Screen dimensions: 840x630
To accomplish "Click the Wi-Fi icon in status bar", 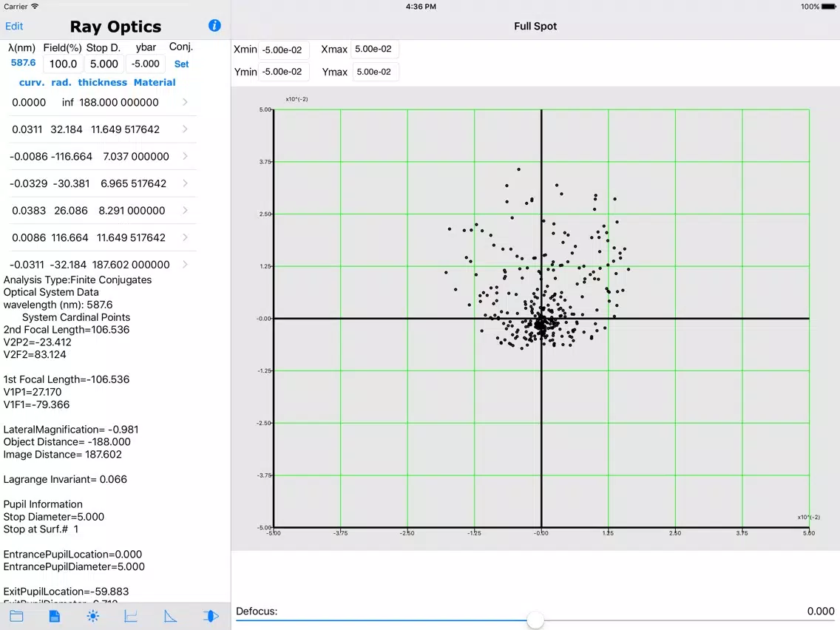I will coord(35,7).
